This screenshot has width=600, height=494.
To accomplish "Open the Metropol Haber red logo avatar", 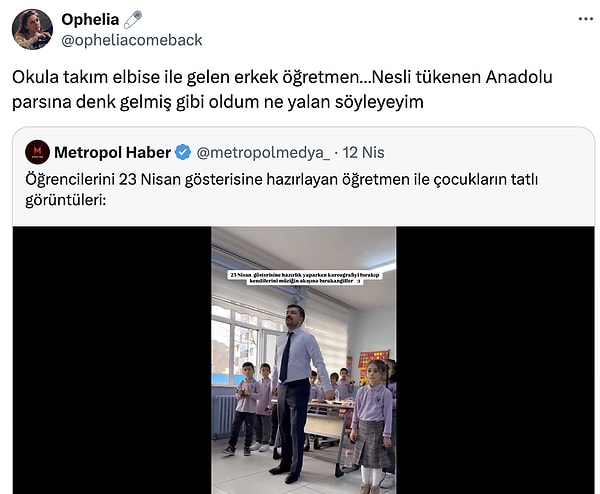I will 37,152.
